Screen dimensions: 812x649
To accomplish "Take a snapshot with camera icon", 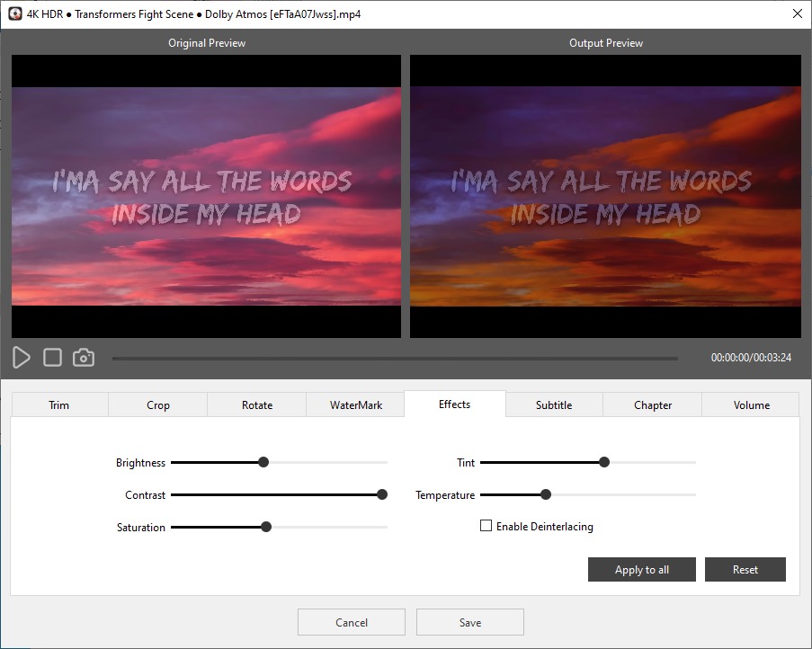I will 84,358.
